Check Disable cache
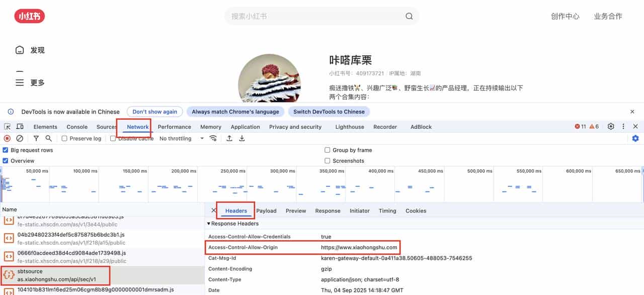This screenshot has width=644, height=295. (x=113, y=138)
